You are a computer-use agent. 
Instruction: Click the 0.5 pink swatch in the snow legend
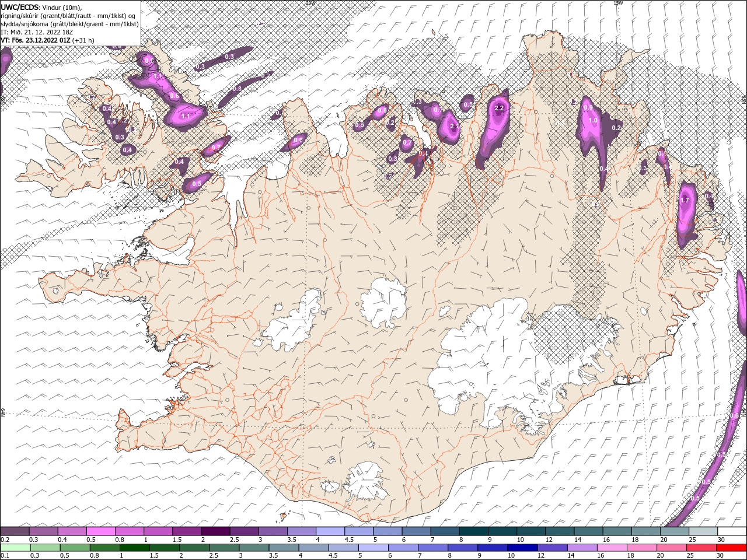coord(100,531)
